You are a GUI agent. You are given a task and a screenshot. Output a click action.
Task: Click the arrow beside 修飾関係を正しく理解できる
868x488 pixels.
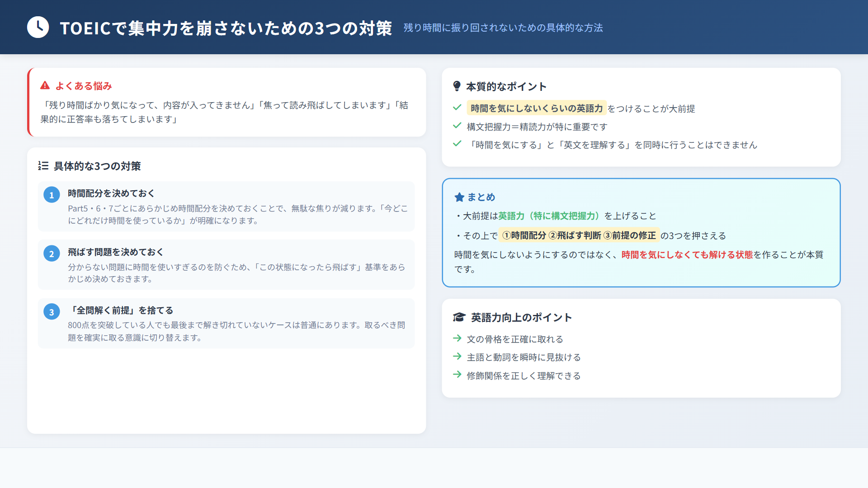pyautogui.click(x=457, y=375)
